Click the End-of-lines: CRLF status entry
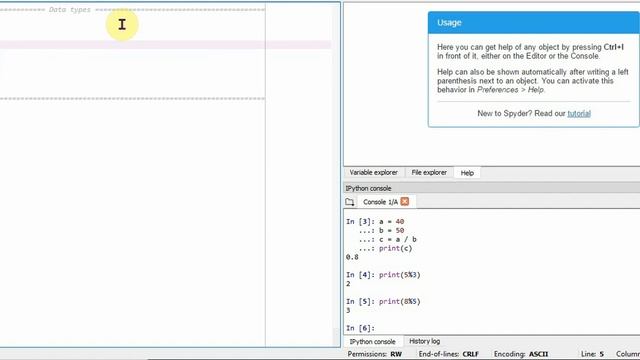 [449, 354]
